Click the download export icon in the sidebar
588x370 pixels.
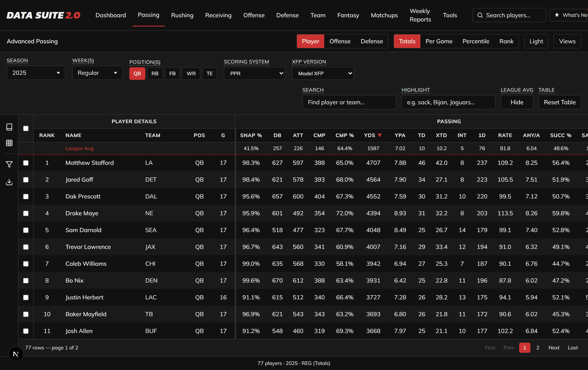click(x=9, y=182)
